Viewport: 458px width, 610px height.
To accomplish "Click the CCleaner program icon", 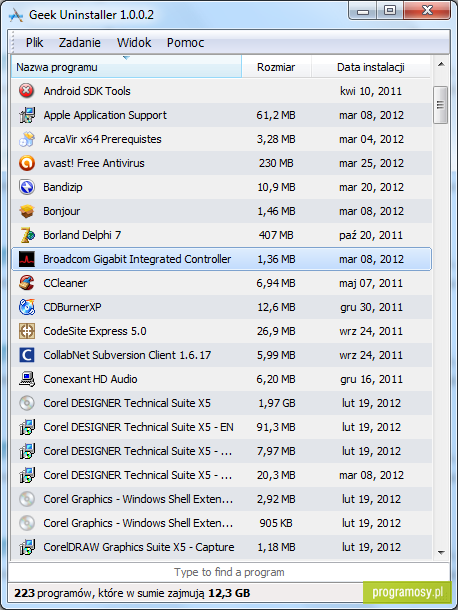I will 27,283.
